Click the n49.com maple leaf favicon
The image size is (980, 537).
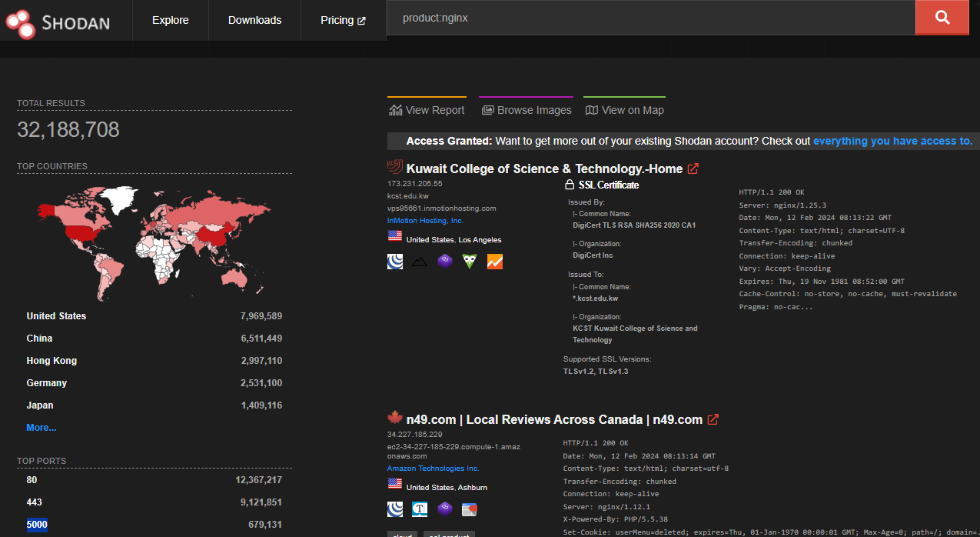(394, 418)
